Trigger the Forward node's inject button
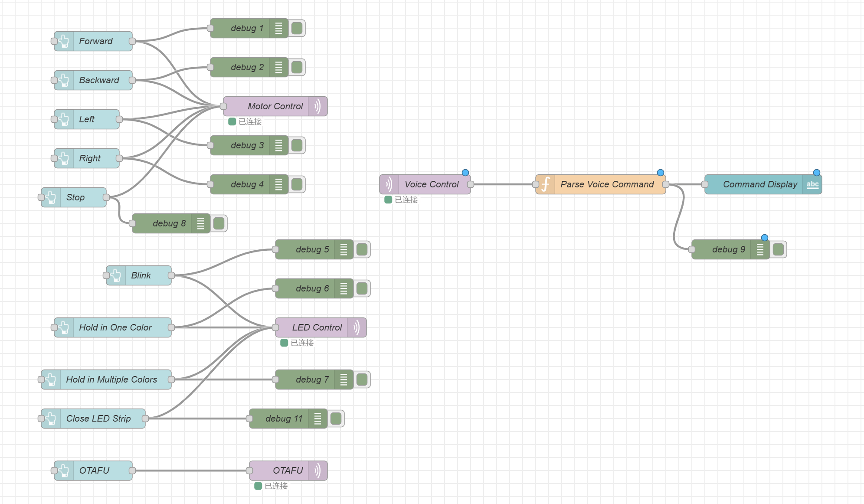 pyautogui.click(x=63, y=41)
